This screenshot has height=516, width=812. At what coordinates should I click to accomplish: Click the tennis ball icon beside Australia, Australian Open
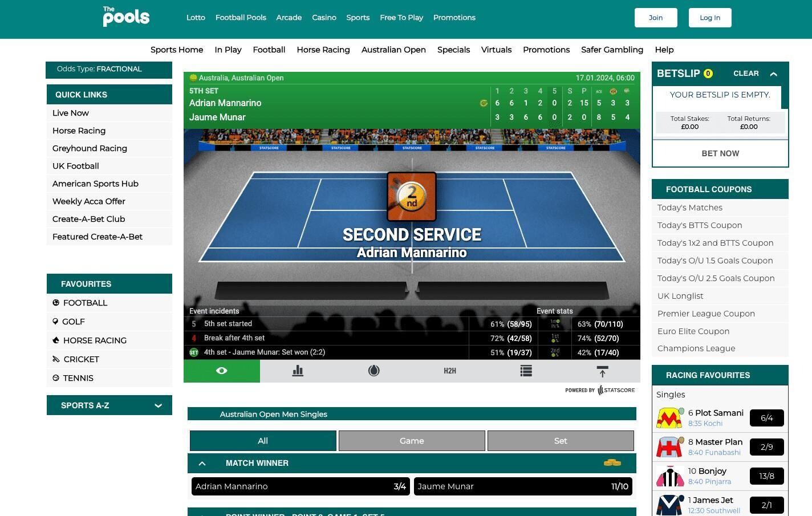coord(193,78)
